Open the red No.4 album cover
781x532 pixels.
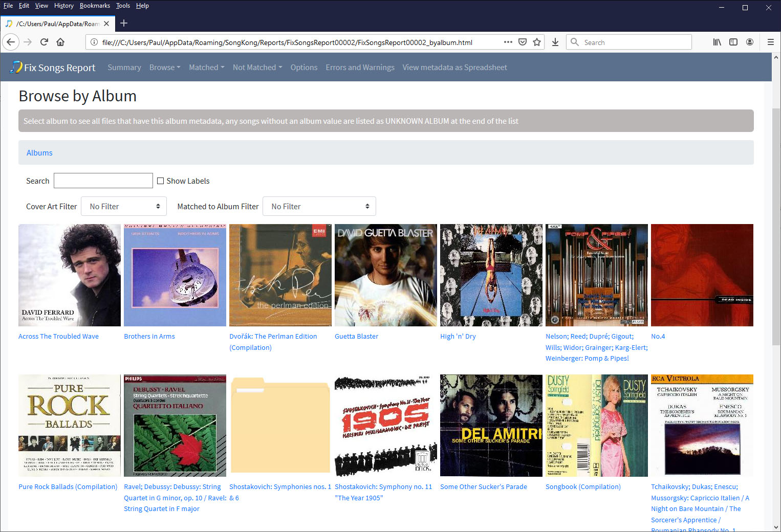click(x=702, y=275)
